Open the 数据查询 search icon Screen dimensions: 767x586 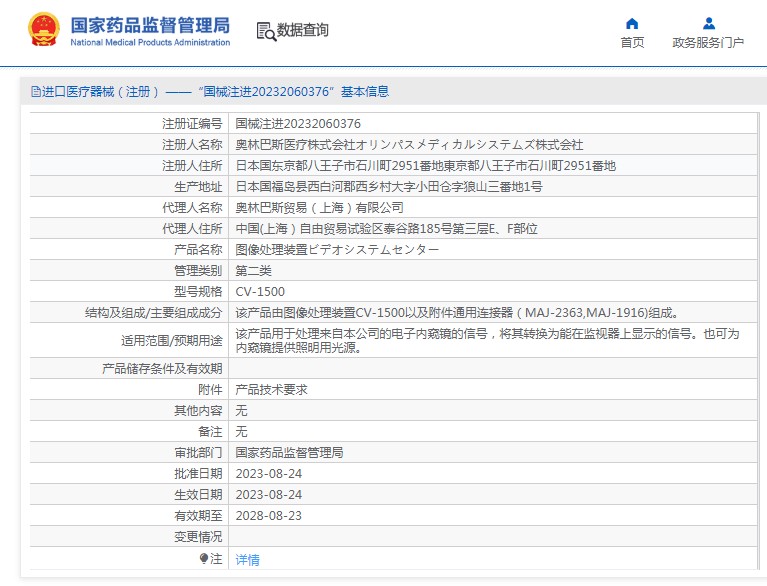(x=266, y=31)
